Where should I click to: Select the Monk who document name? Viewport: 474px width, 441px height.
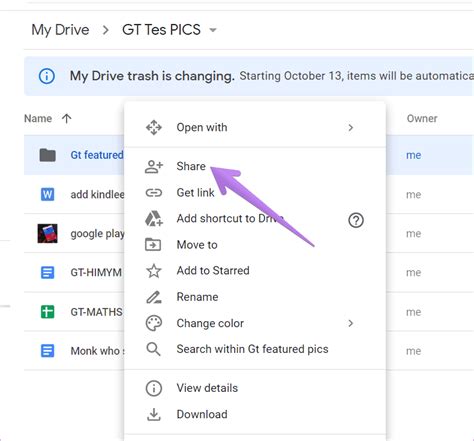pyautogui.click(x=97, y=351)
